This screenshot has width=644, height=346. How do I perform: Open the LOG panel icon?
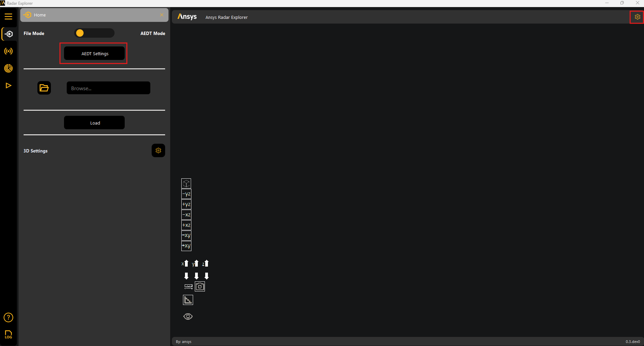pyautogui.click(x=8, y=334)
